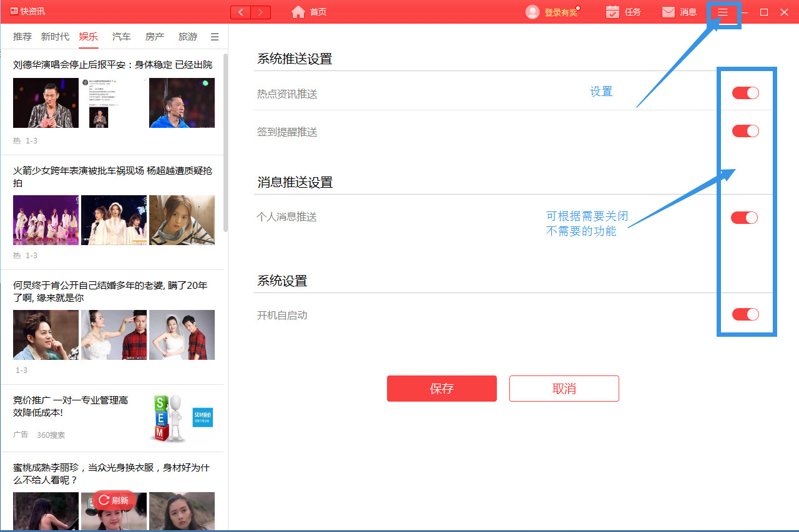Open the 刘德华 concert news article

point(112,64)
